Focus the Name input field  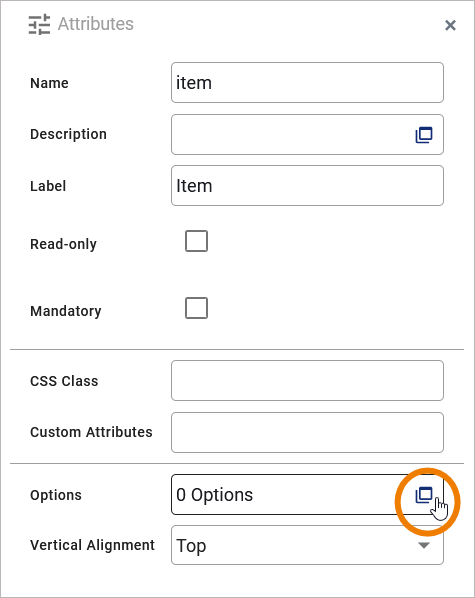click(308, 83)
